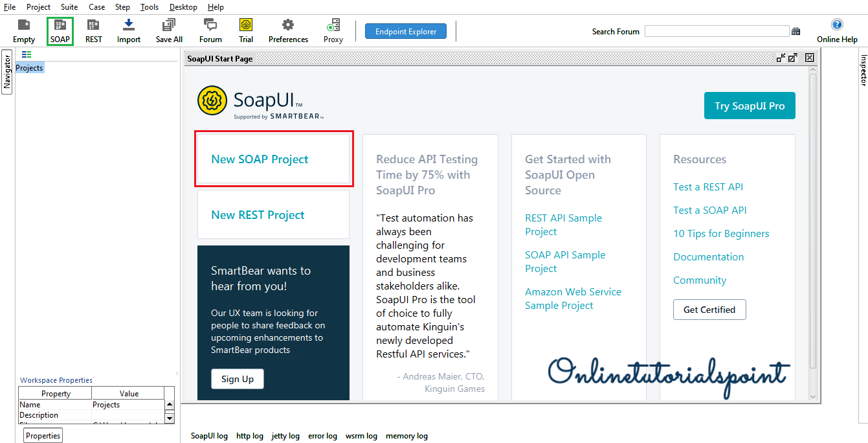Viewport: 868px width, 443px height.
Task: Click the Endpoint Explorer button
Action: [406, 31]
